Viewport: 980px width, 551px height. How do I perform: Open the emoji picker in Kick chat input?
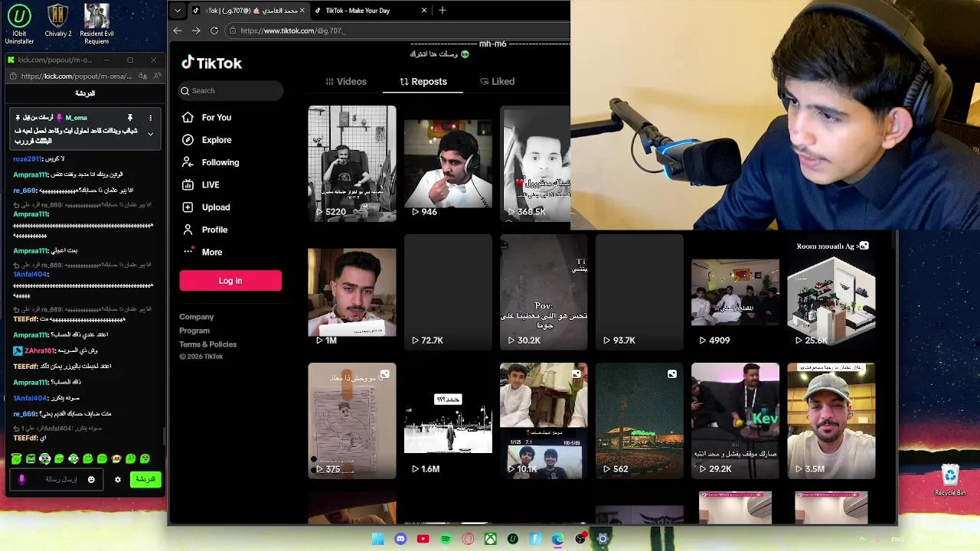pos(91,480)
